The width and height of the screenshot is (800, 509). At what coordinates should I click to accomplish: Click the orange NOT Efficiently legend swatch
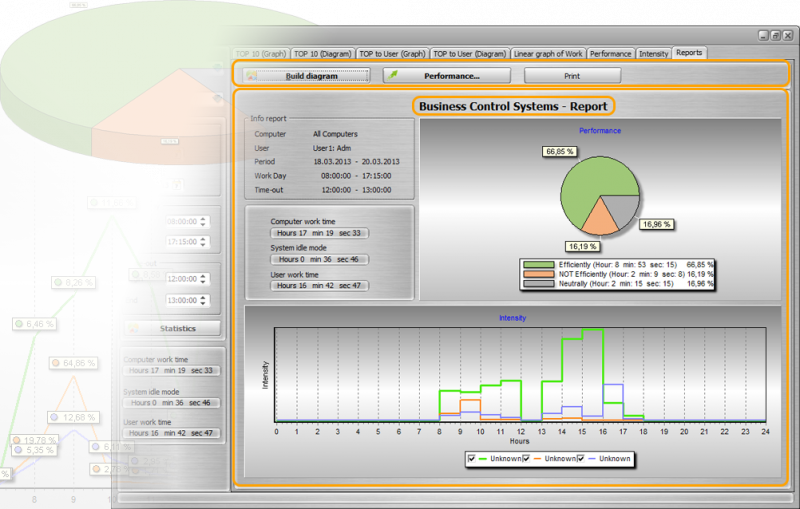click(539, 274)
